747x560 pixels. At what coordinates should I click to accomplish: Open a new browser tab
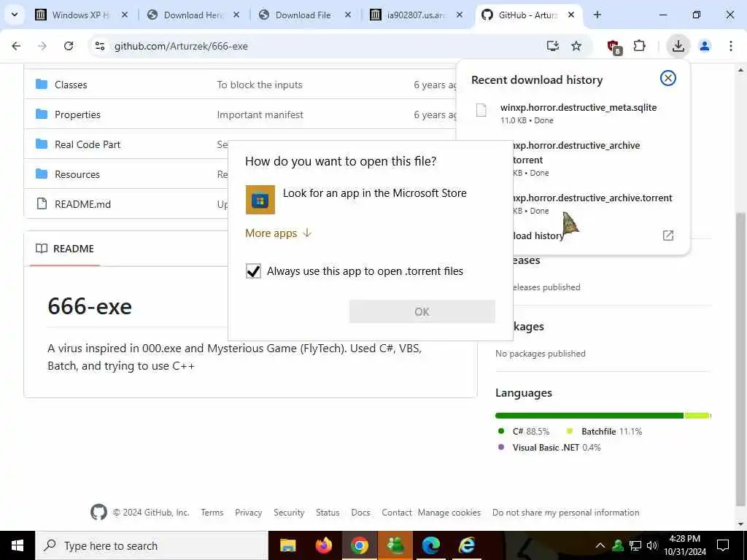[x=597, y=15]
